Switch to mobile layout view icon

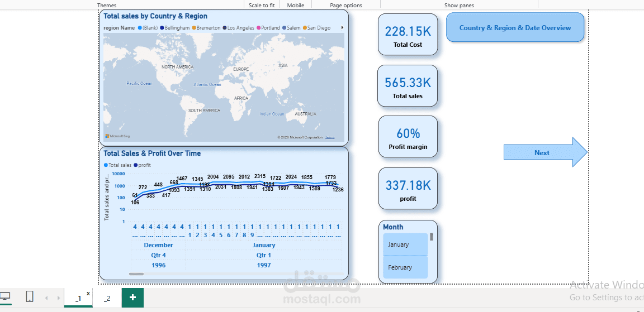coord(30,296)
